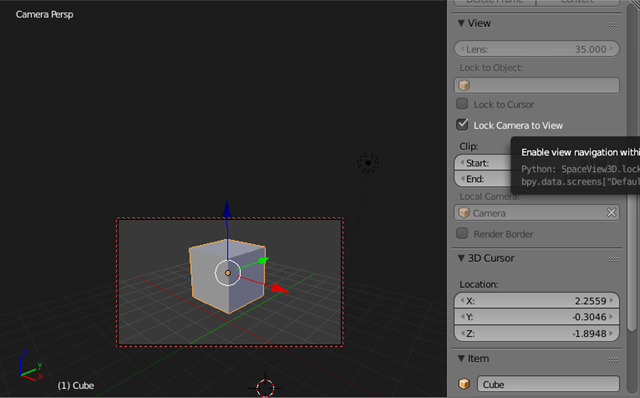
Task: Click the red X axis manipulator arrow
Action: [x=280, y=288]
